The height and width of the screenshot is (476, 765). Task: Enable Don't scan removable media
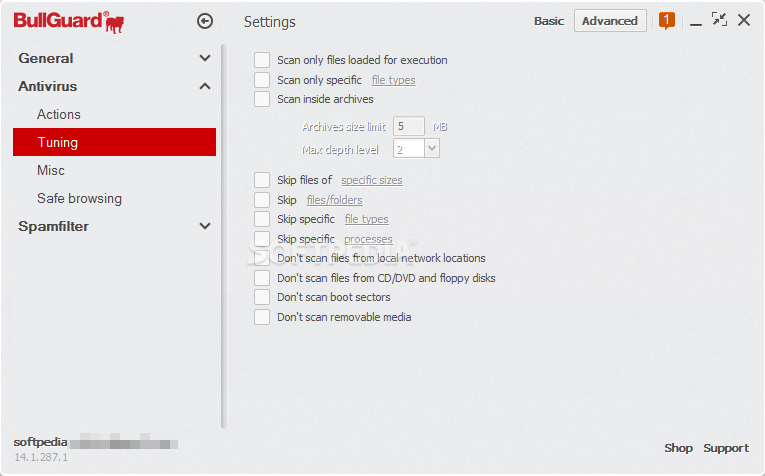(x=262, y=317)
